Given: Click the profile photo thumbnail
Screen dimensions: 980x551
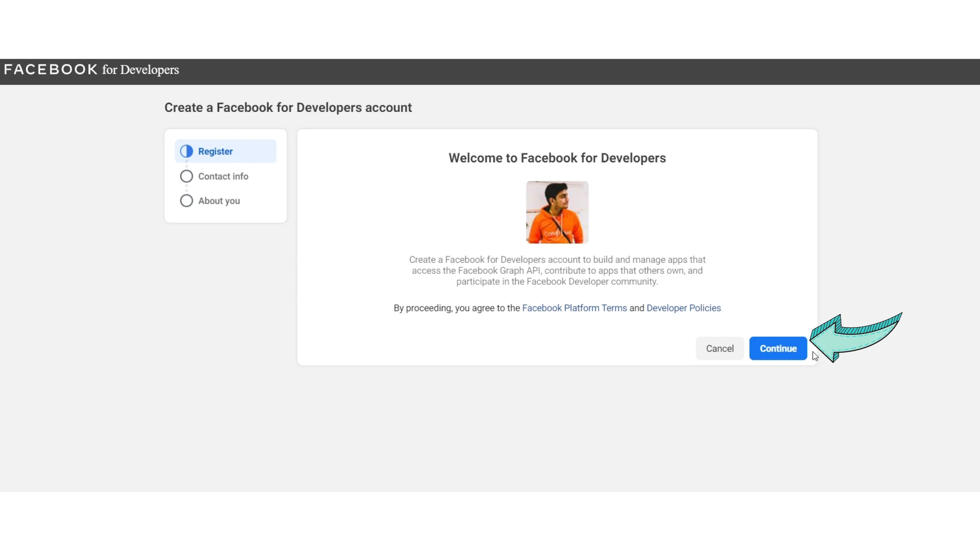Looking at the screenshot, I should [557, 213].
